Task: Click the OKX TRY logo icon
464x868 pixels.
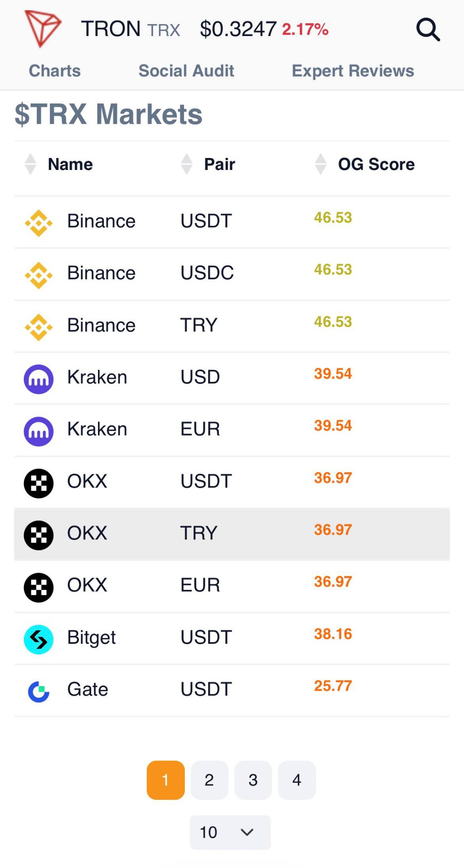Action: [39, 535]
